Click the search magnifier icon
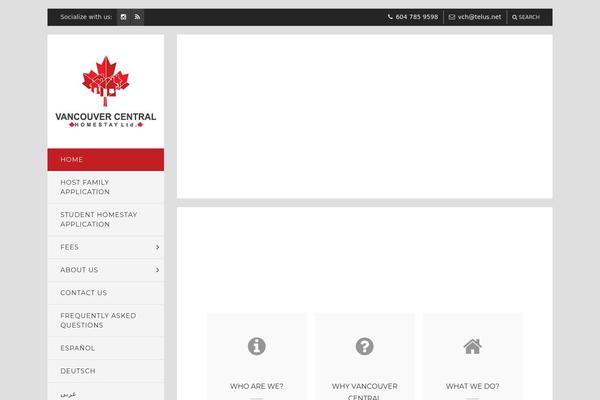 point(514,17)
